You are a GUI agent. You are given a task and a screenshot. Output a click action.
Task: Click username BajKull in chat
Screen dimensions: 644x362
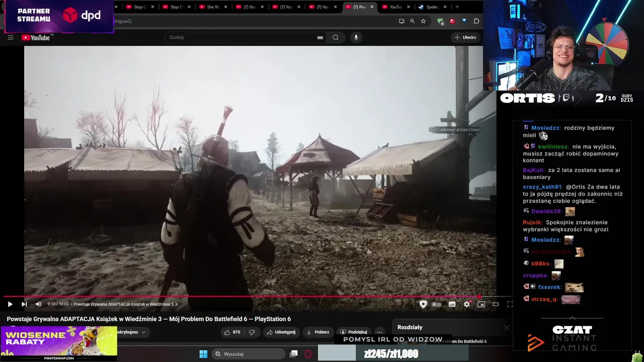pos(534,170)
